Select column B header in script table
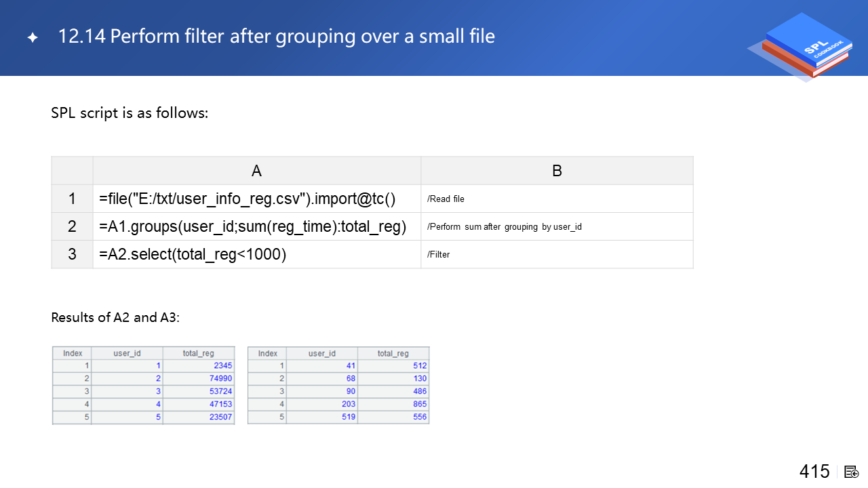 556,171
